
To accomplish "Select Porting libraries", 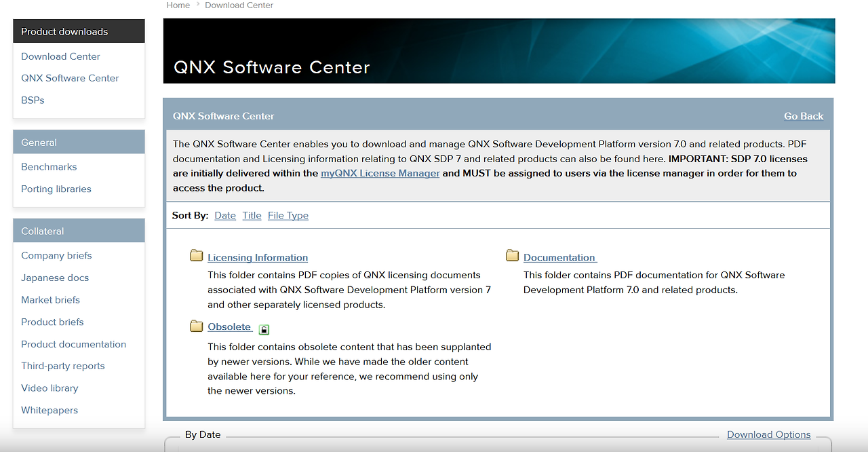I will (x=56, y=189).
